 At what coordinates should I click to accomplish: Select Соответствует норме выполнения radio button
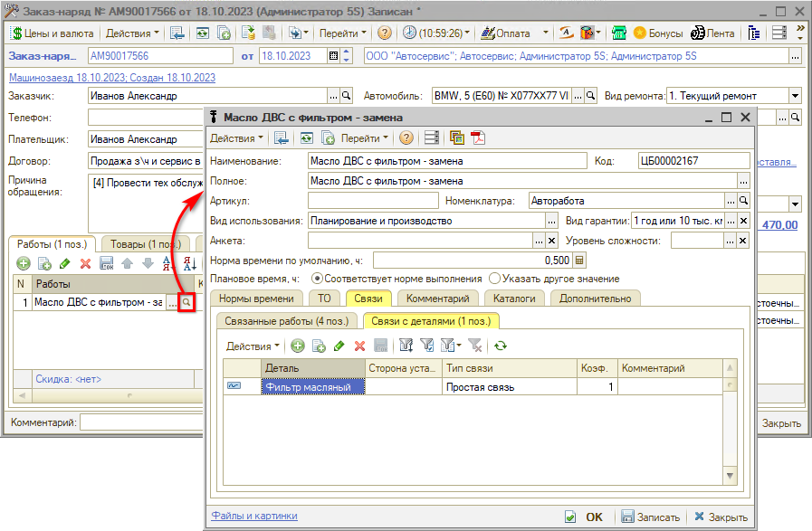tap(317, 279)
